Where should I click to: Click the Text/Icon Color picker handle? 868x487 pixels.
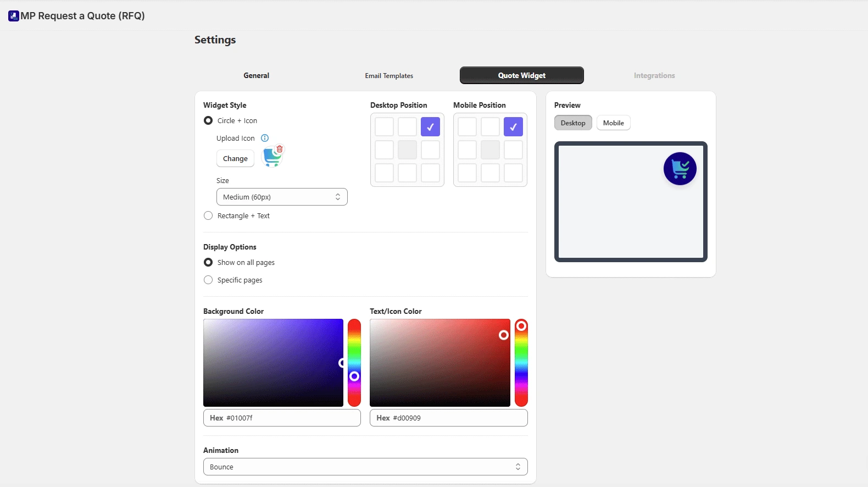(504, 335)
